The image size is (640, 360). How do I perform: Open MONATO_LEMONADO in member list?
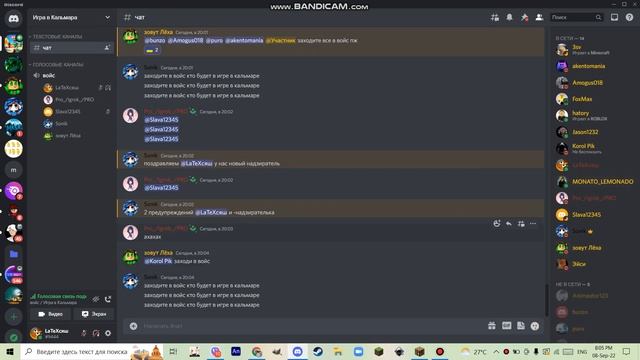pos(594,182)
